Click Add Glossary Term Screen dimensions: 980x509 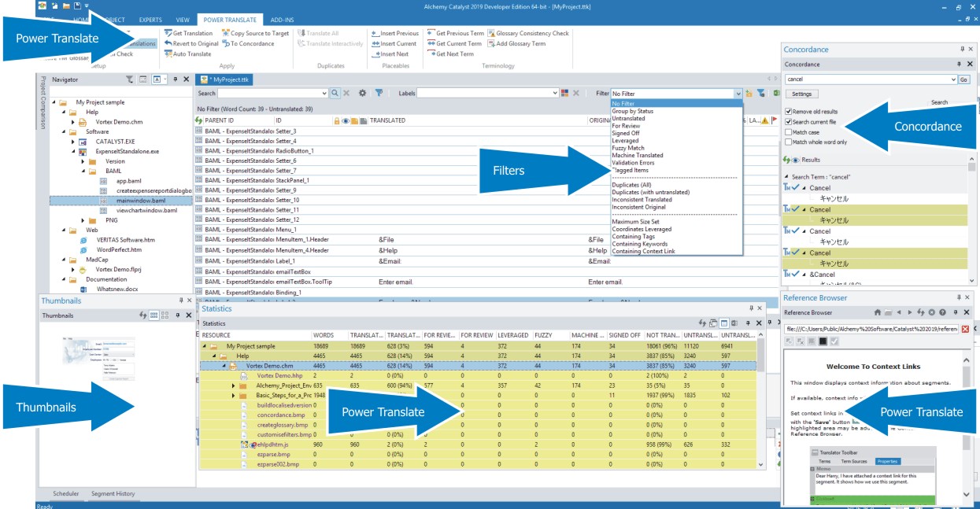(x=516, y=43)
